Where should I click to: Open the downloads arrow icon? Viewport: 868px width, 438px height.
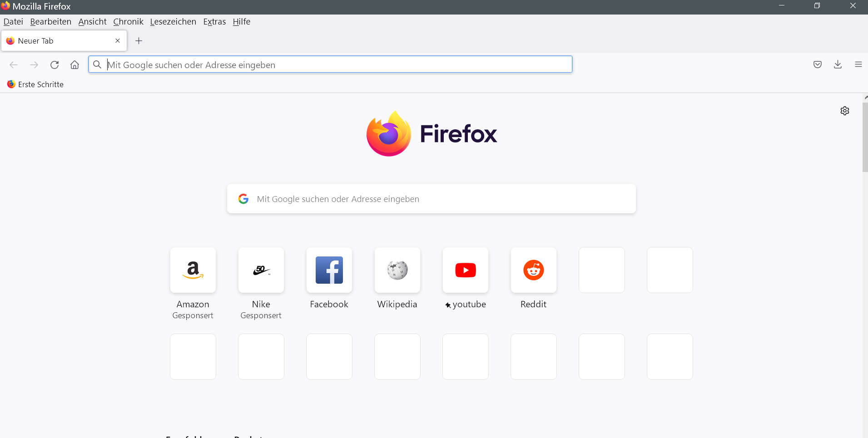[838, 64]
